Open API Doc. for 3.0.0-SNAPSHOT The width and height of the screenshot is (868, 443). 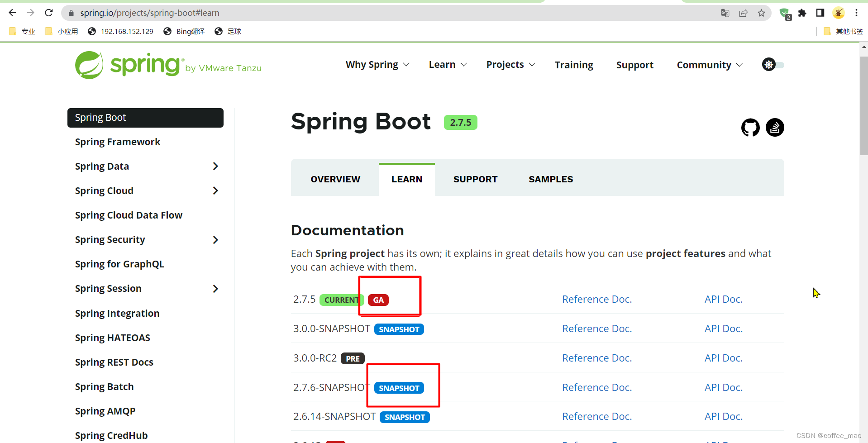pyautogui.click(x=723, y=329)
